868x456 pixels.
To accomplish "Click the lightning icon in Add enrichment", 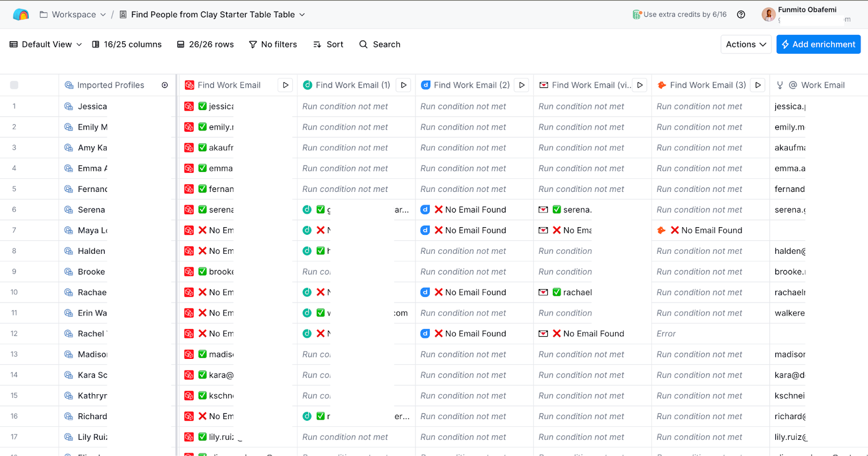I will [x=785, y=44].
